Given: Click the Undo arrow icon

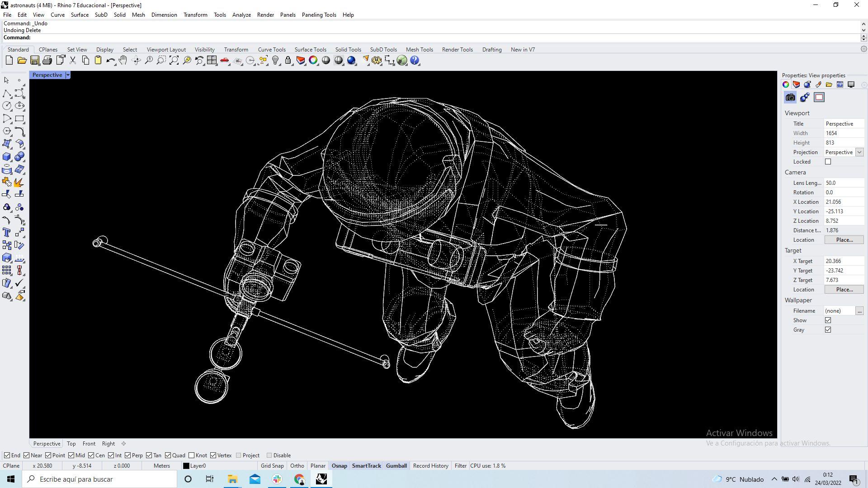Looking at the screenshot, I should click(x=110, y=61).
